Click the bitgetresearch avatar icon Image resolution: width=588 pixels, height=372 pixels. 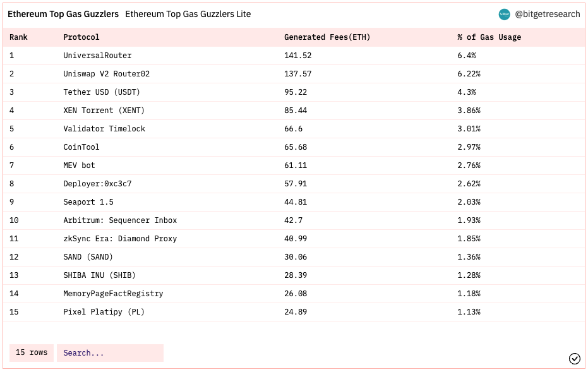[504, 15]
